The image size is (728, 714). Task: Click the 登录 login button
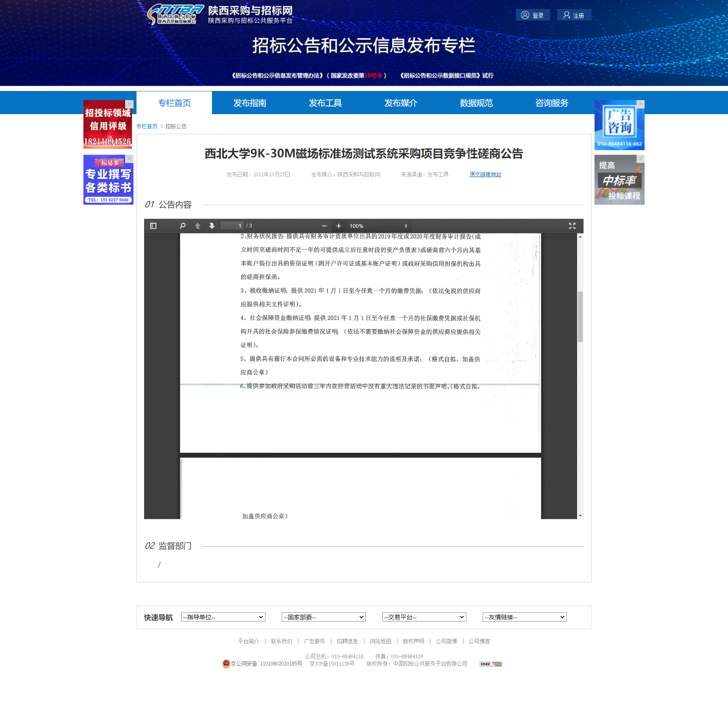pyautogui.click(x=533, y=15)
